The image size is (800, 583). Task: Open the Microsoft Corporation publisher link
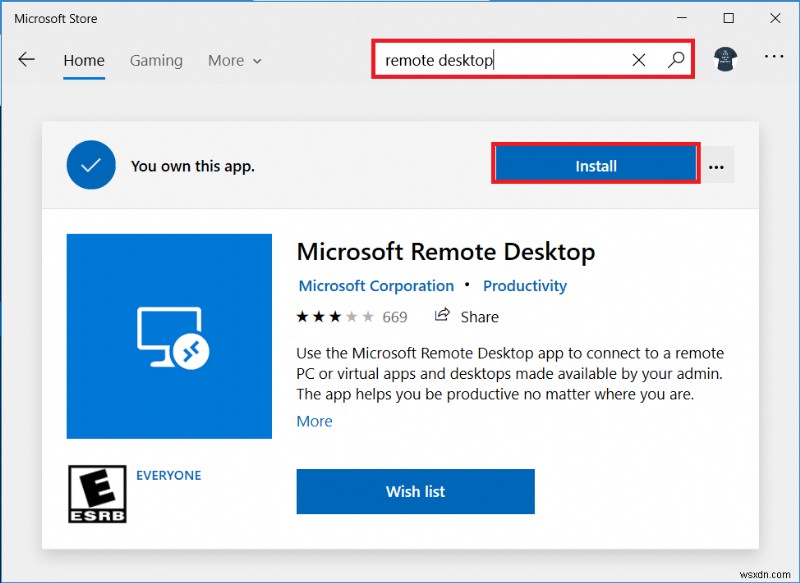tap(376, 285)
